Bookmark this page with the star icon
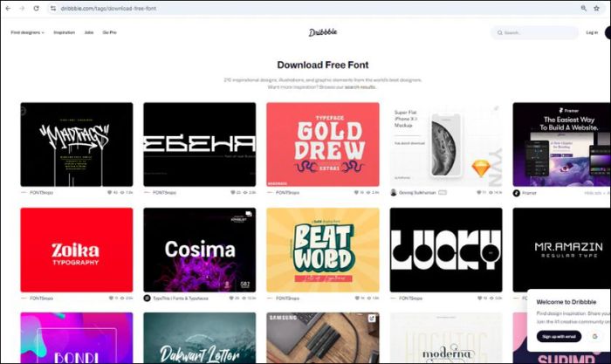611x364 pixels. click(596, 8)
